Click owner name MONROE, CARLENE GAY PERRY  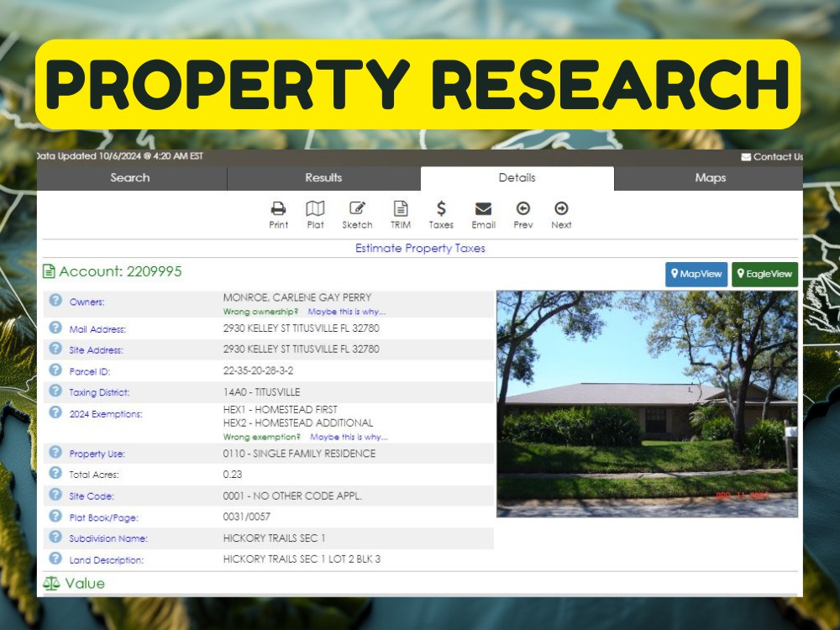coord(297,298)
